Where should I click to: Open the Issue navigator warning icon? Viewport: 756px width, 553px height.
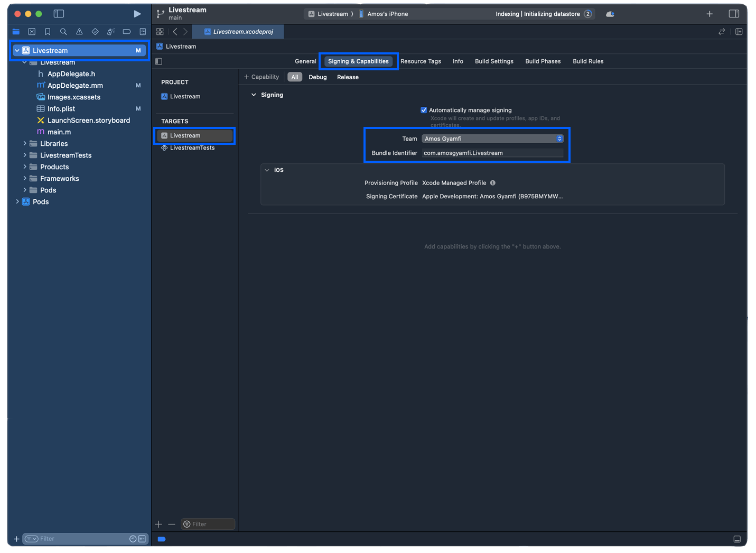coord(79,32)
